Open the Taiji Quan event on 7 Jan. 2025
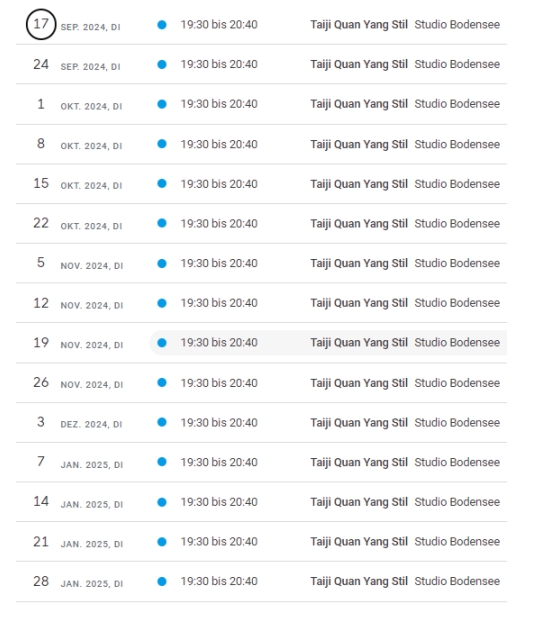Screen dimensions: 539x617 click(359, 462)
